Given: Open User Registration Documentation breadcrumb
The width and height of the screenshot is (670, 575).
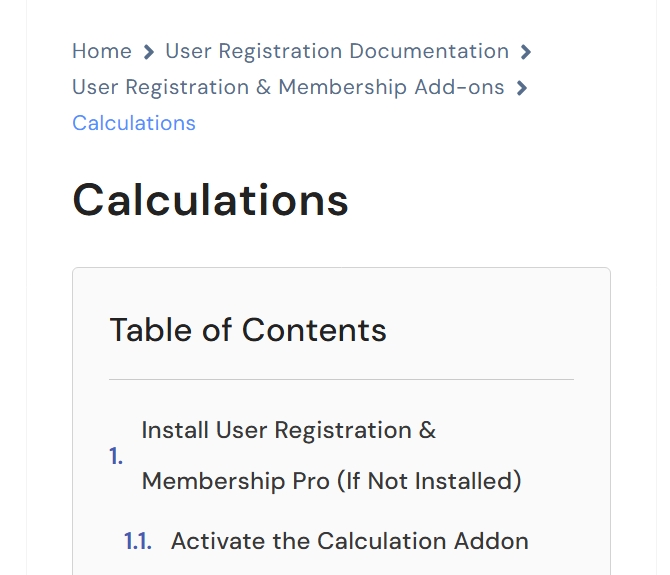Looking at the screenshot, I should (337, 51).
